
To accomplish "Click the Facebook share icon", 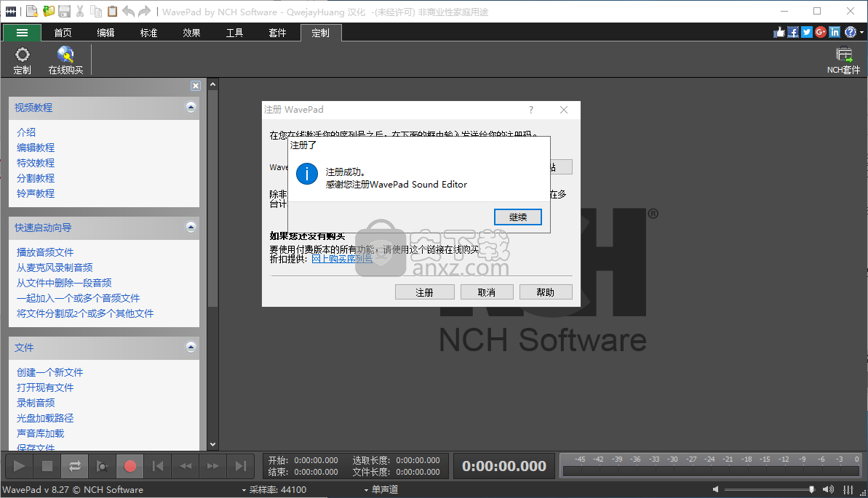I will coord(793,32).
